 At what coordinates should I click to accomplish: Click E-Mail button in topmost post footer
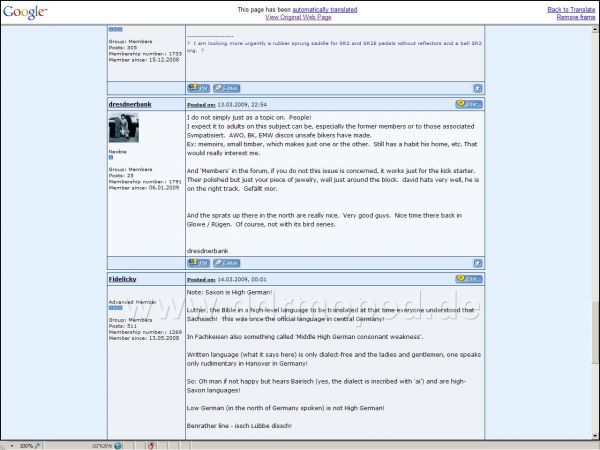(x=225, y=88)
